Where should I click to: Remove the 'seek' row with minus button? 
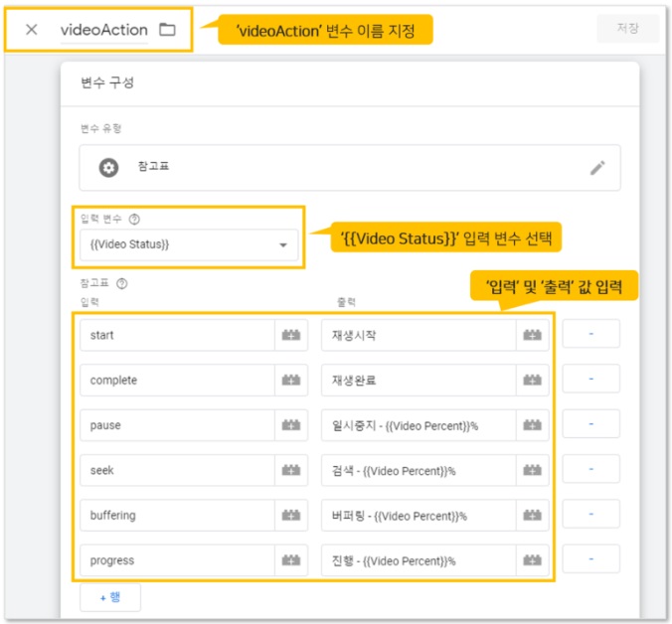pyautogui.click(x=591, y=469)
